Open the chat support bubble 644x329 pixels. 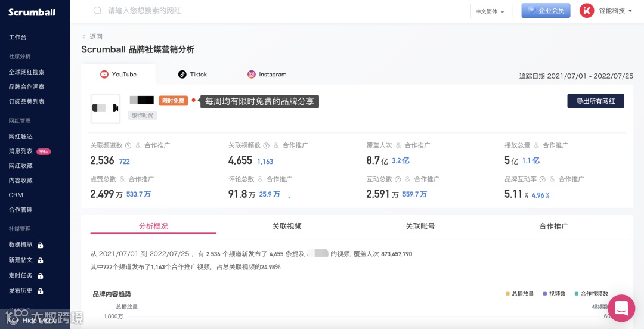621,308
